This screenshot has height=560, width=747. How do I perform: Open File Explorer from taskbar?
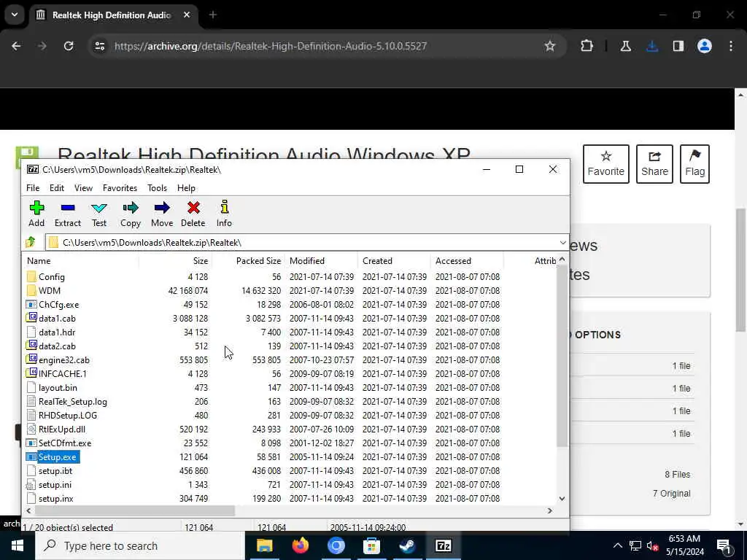click(264, 545)
